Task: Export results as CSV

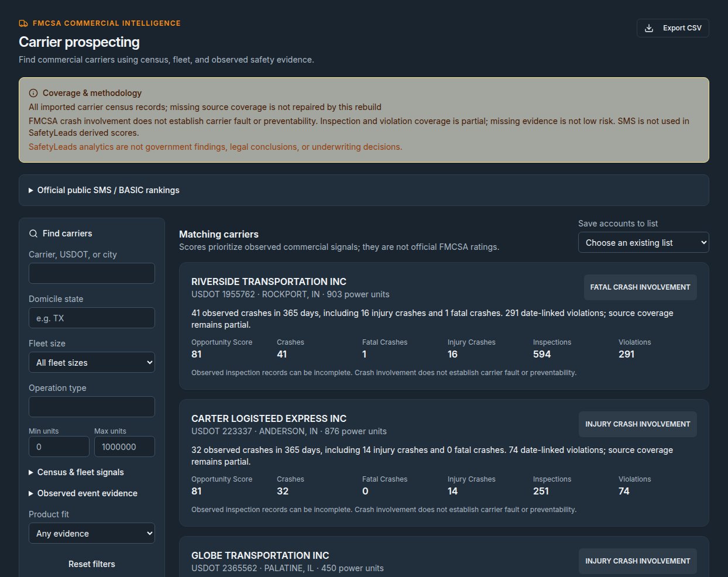Action: 672,28
